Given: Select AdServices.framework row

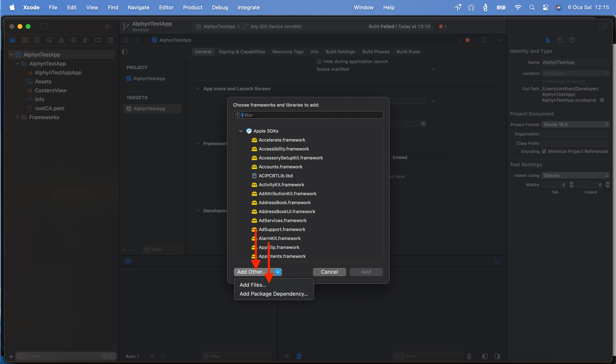Looking at the screenshot, I should [283, 220].
